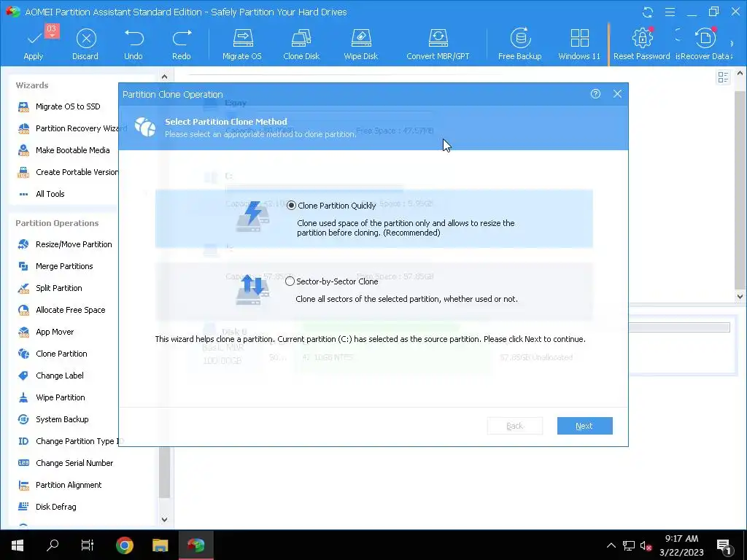This screenshot has width=747, height=560.
Task: Click the Split Partition icon
Action: coord(23,288)
